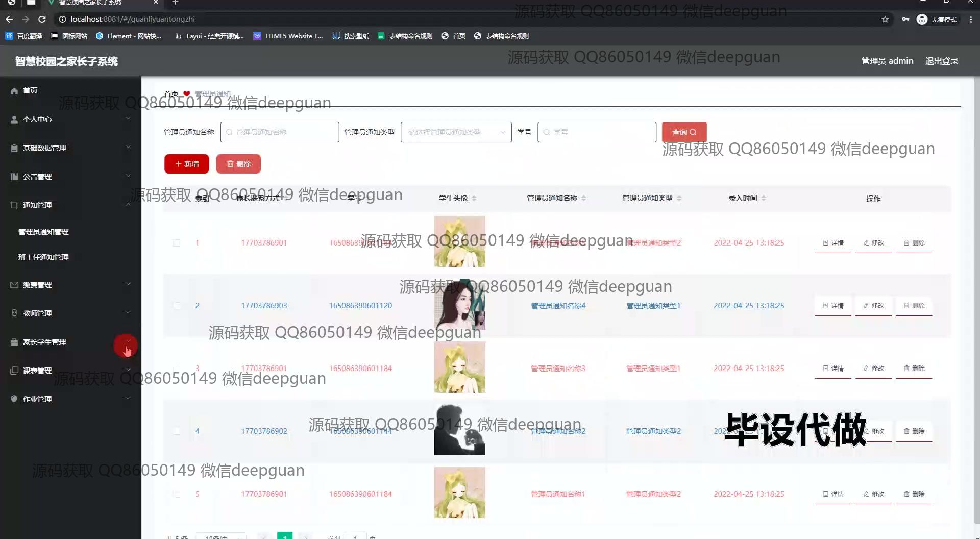980x539 pixels.
Task: Expand the 公告管理 sidebar menu chevron
Action: click(x=128, y=176)
